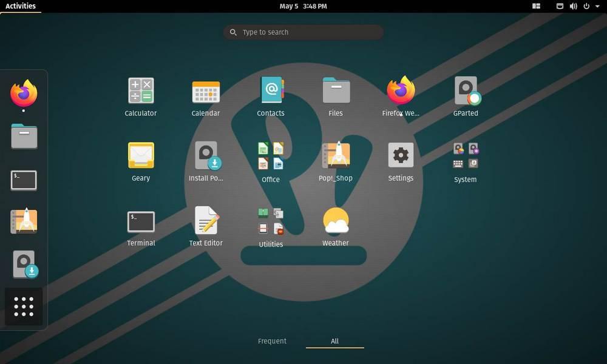Open the Utilities app folder
The image size is (607, 364).
pyautogui.click(x=271, y=227)
